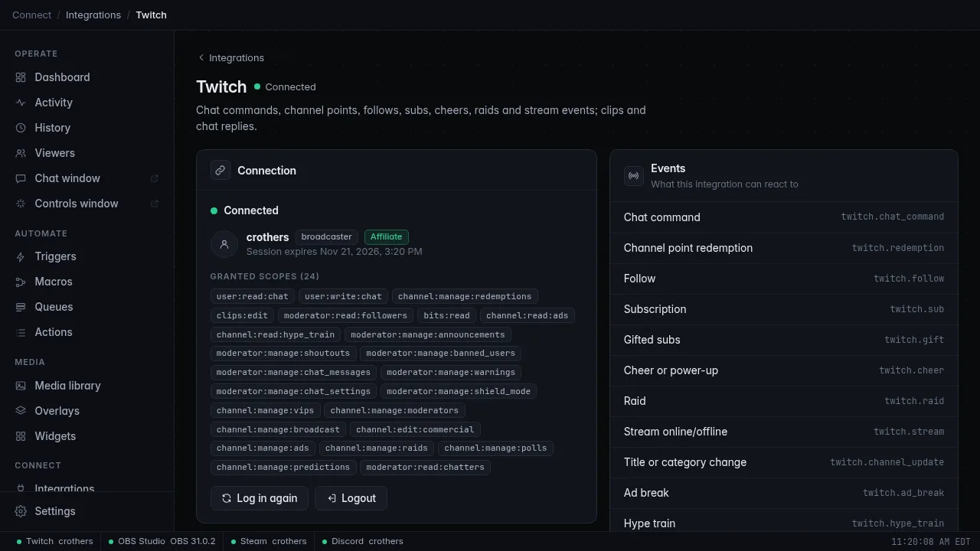Image resolution: width=980 pixels, height=551 pixels.
Task: Select the Subscription event row
Action: [x=784, y=309]
